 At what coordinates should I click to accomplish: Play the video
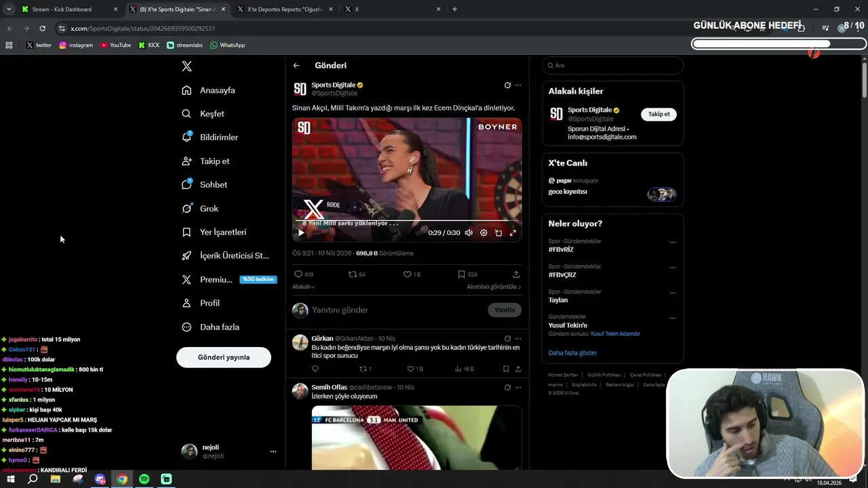tap(301, 232)
